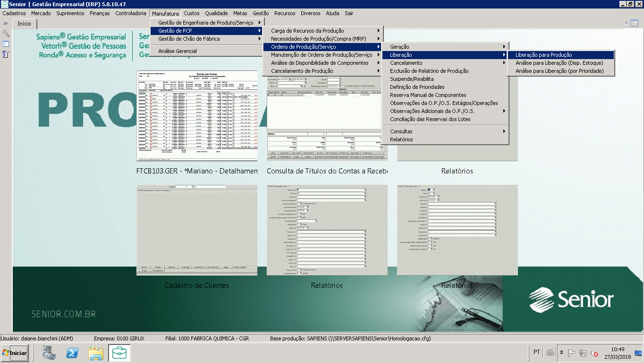
Task: Choose Relatórios in Ordens de Produção menu
Action: click(445, 139)
